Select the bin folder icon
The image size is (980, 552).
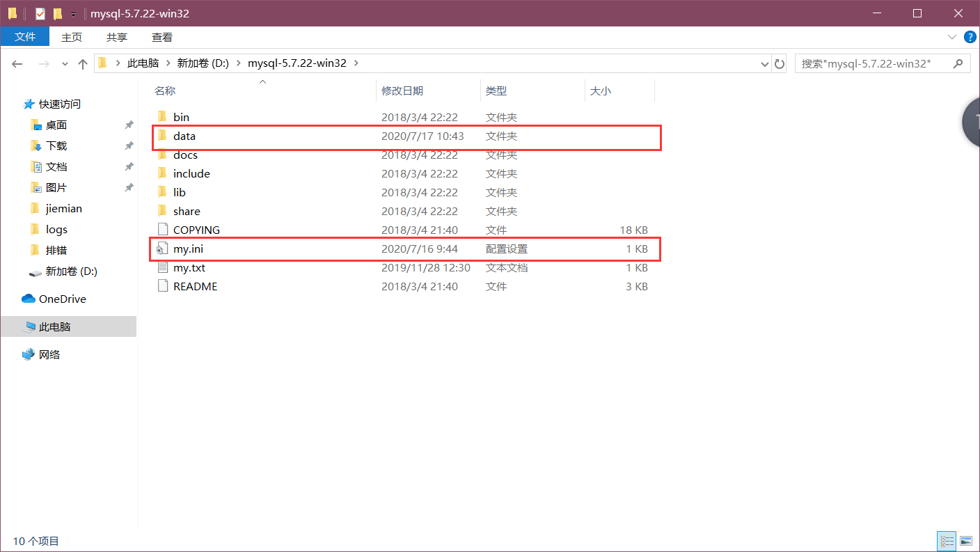[162, 117]
